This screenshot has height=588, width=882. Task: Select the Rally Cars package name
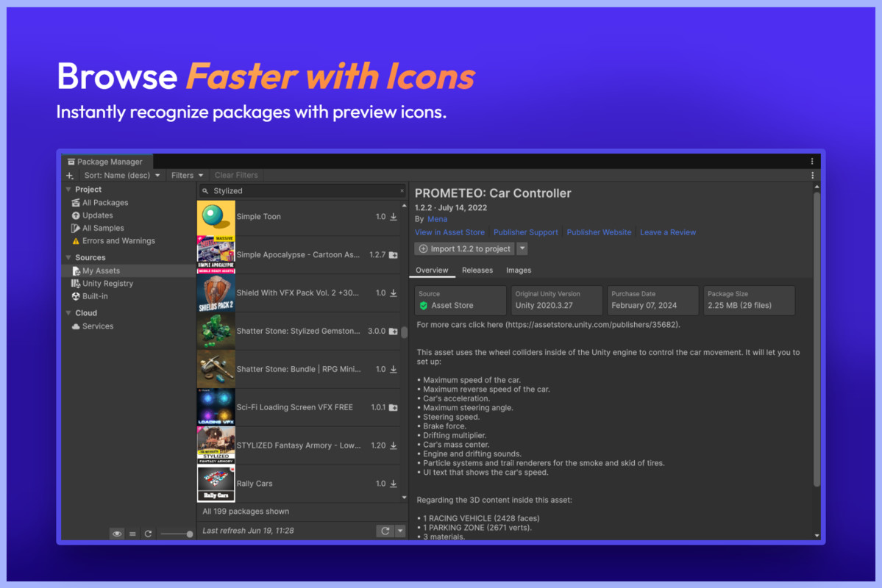click(255, 484)
